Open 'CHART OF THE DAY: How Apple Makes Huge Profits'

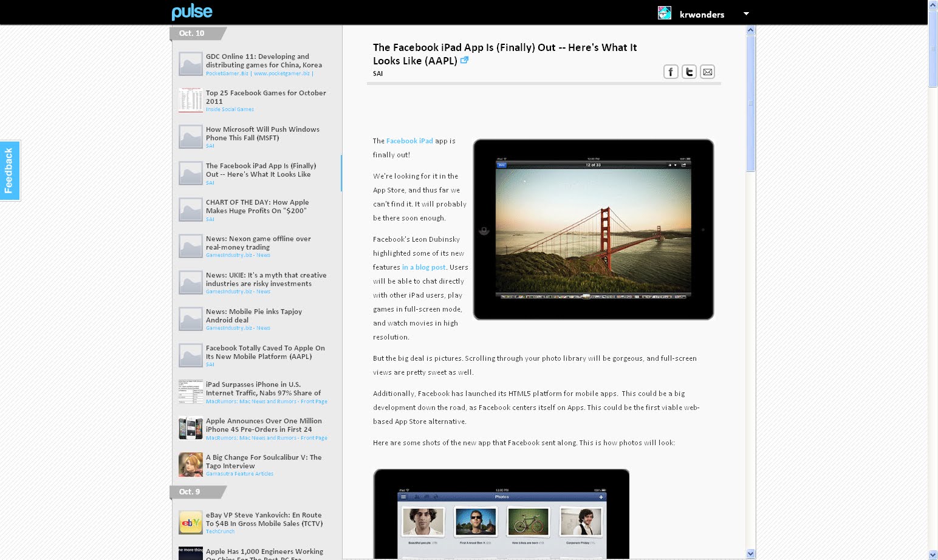pyautogui.click(x=257, y=207)
